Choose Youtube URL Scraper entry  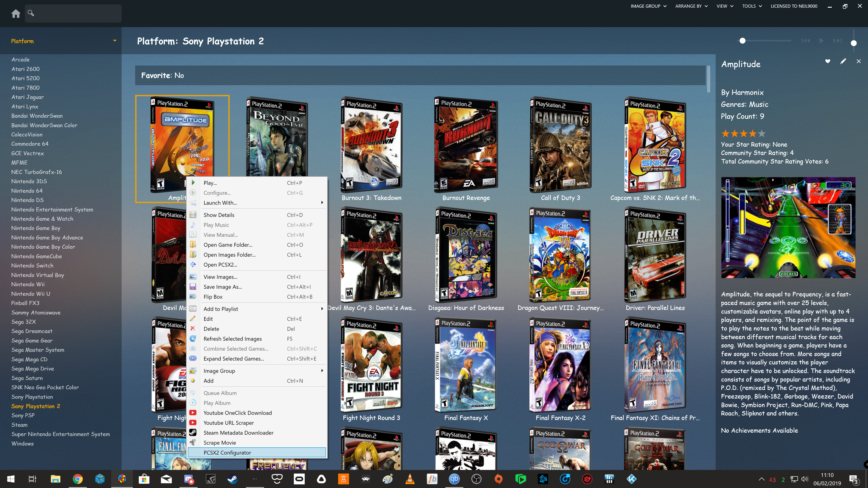tap(257, 423)
